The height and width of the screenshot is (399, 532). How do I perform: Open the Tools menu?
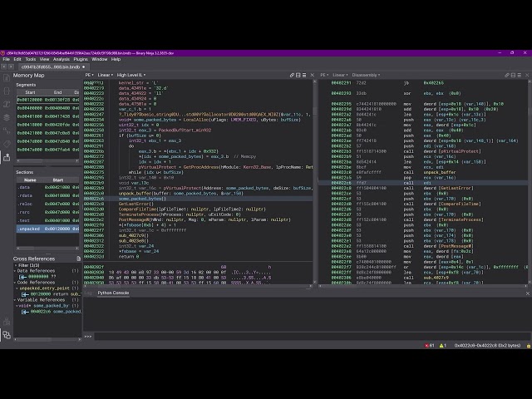pyautogui.click(x=30, y=59)
